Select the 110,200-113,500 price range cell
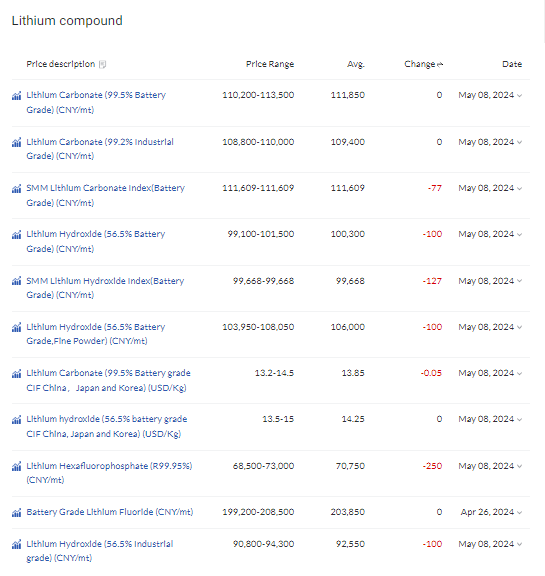The height and width of the screenshot is (576, 545). [258, 95]
